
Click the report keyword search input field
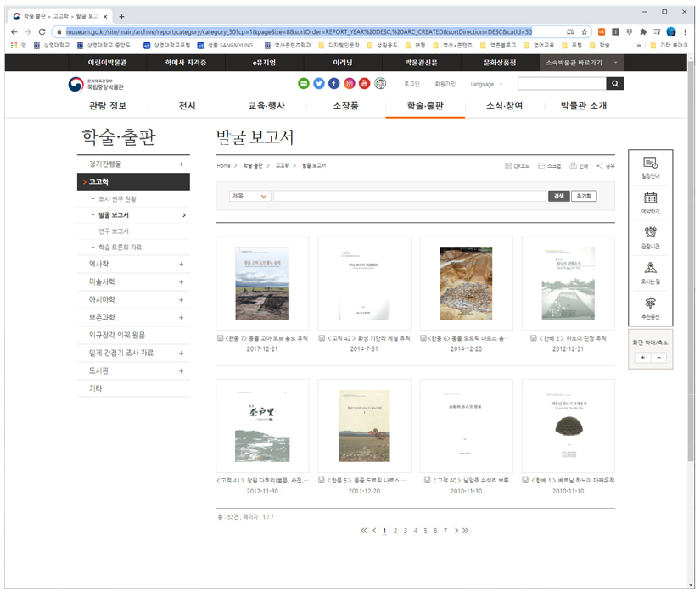tap(409, 196)
